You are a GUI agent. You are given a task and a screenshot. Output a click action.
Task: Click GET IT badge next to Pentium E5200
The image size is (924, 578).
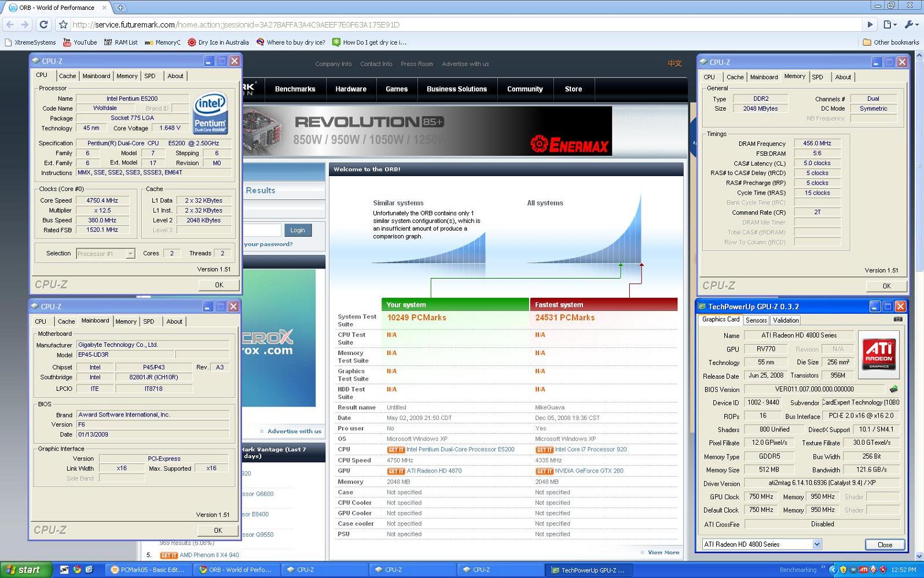coord(396,449)
